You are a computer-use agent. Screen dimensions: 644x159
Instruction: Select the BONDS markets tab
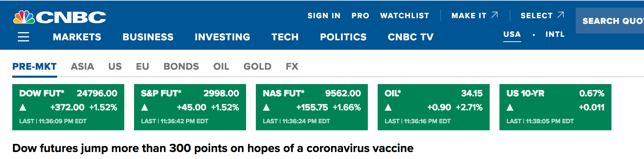(181, 67)
